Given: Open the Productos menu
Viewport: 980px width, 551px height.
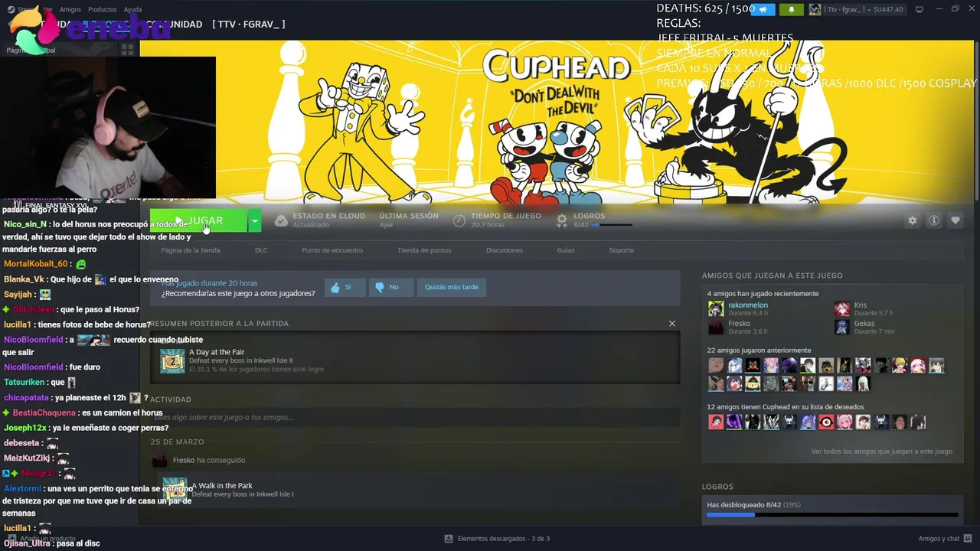Looking at the screenshot, I should click(103, 9).
